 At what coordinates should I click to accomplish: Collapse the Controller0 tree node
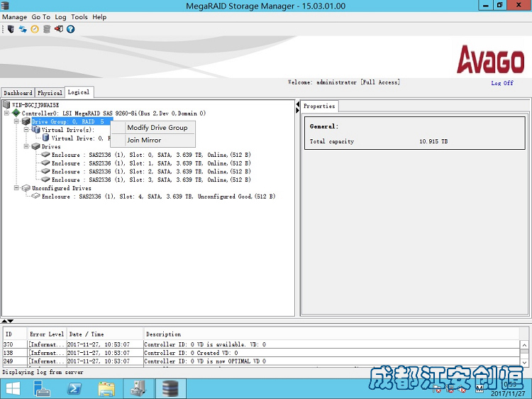[6, 113]
